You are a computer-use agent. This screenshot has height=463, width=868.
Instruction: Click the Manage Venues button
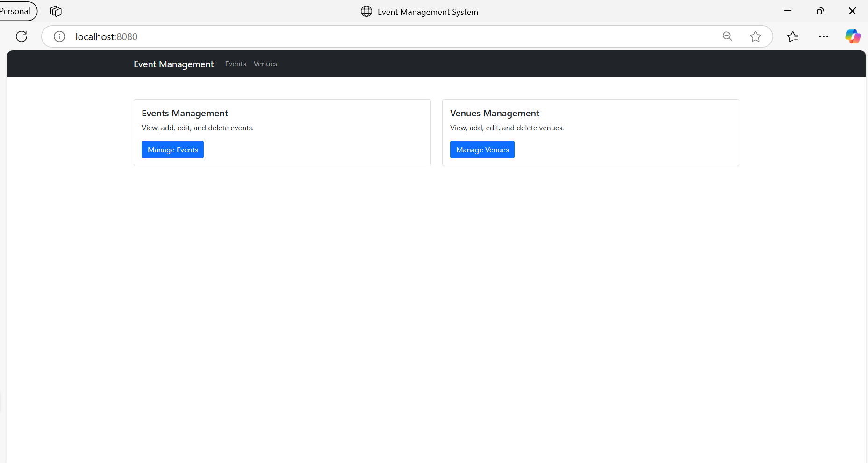pyautogui.click(x=482, y=149)
